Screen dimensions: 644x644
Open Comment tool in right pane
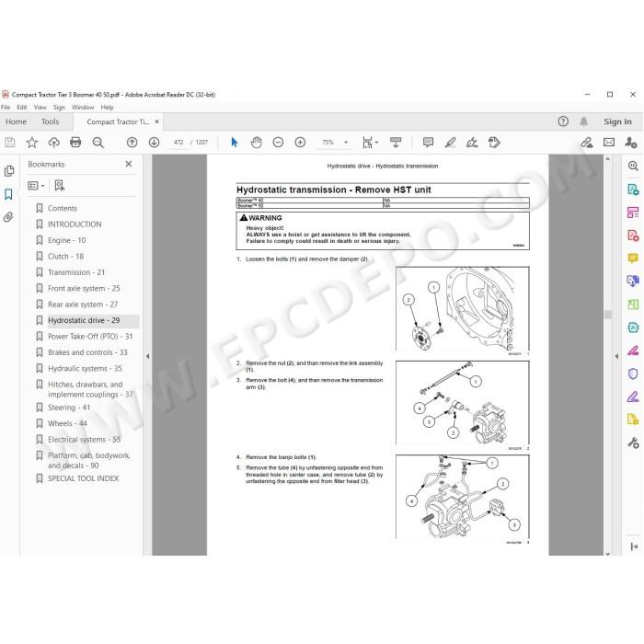coord(633,258)
